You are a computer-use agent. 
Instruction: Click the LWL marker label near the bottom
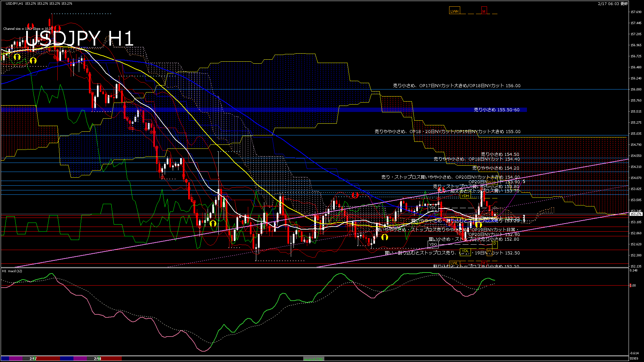click(454, 263)
